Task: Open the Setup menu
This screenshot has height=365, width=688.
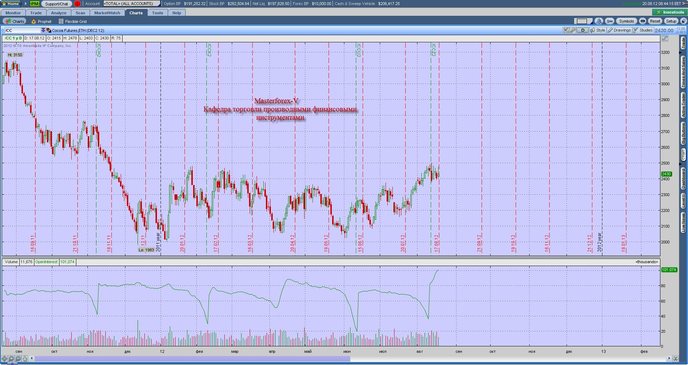Action: (671, 21)
